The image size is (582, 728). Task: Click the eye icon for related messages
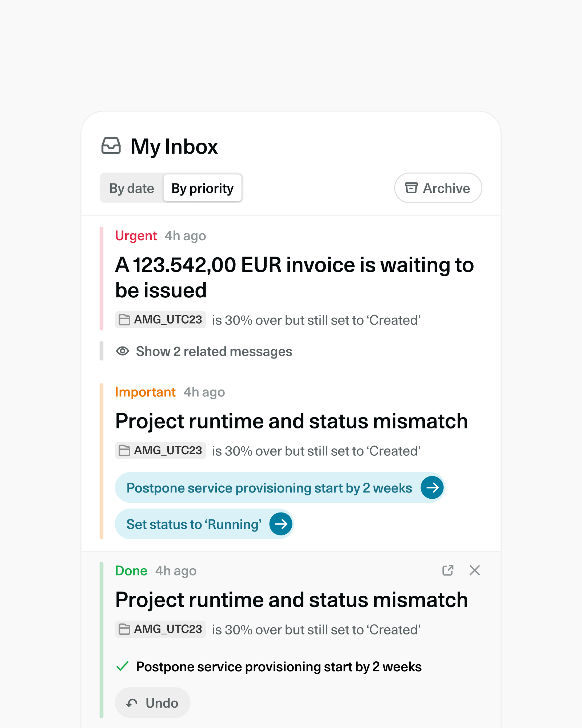pyautogui.click(x=123, y=351)
